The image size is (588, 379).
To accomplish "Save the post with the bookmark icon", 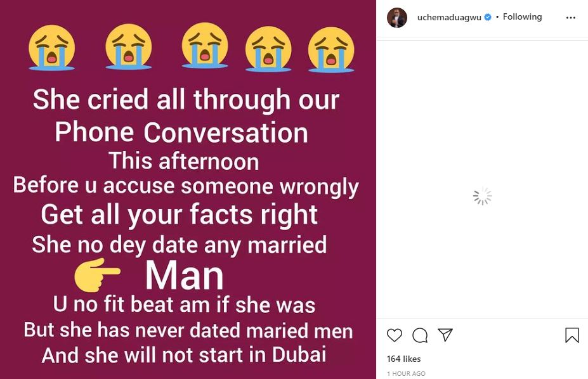I will click(572, 335).
